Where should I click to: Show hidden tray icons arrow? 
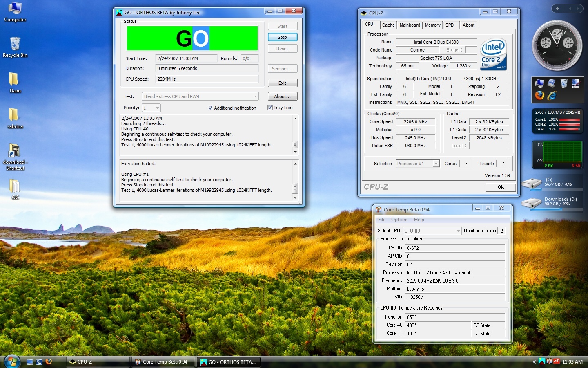tap(534, 362)
